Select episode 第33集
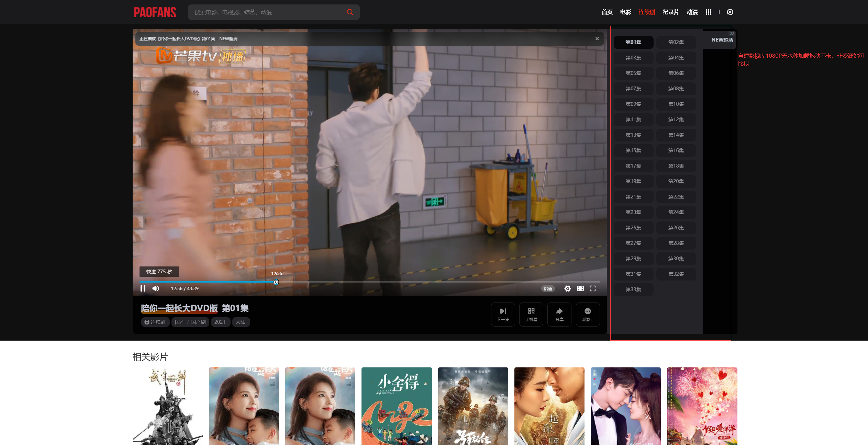The width and height of the screenshot is (868, 445). (633, 289)
